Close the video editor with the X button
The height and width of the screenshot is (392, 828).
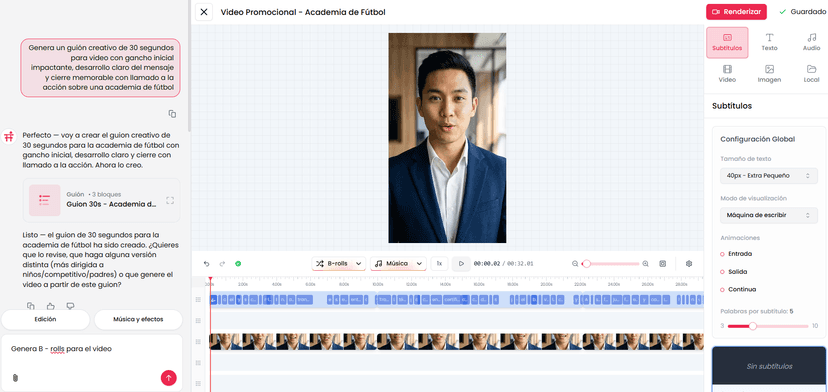click(204, 12)
